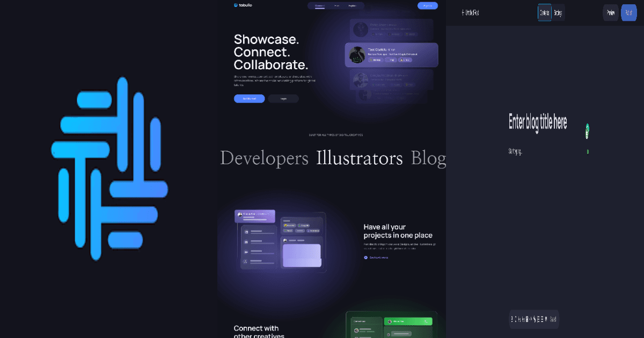This screenshot has height=338, width=644.
Task: Select the third navbar menu item
Action: point(352,6)
